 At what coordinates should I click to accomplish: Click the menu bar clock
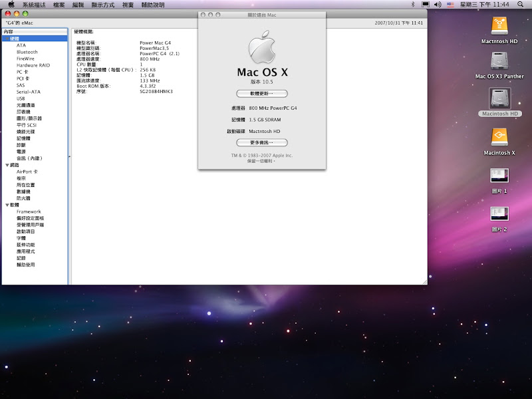485,5
